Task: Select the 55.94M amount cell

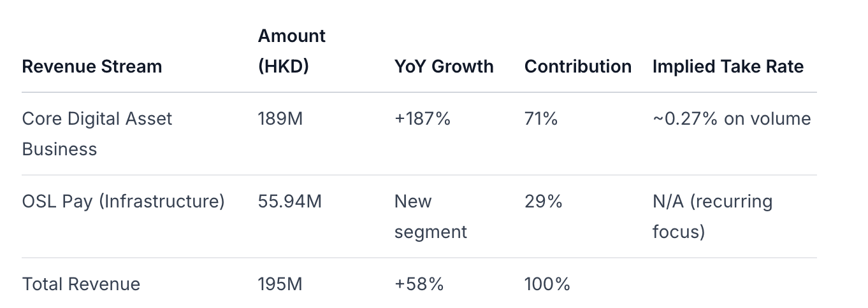Action: 289,202
